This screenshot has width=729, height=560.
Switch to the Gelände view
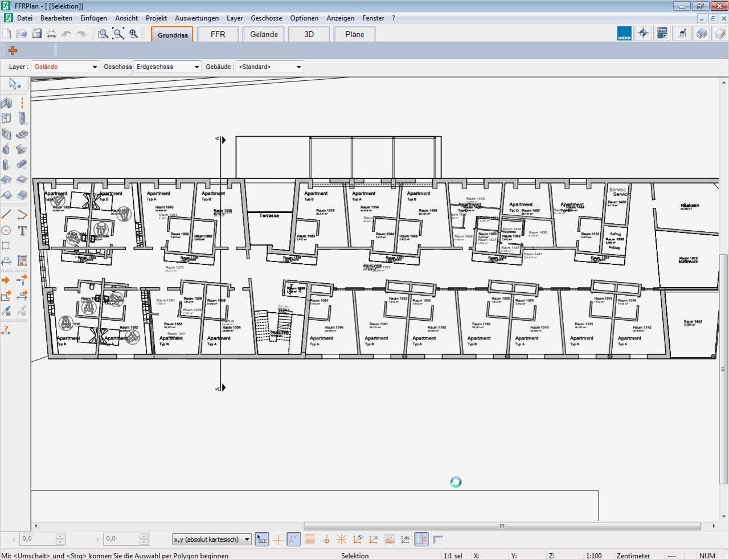pos(264,34)
